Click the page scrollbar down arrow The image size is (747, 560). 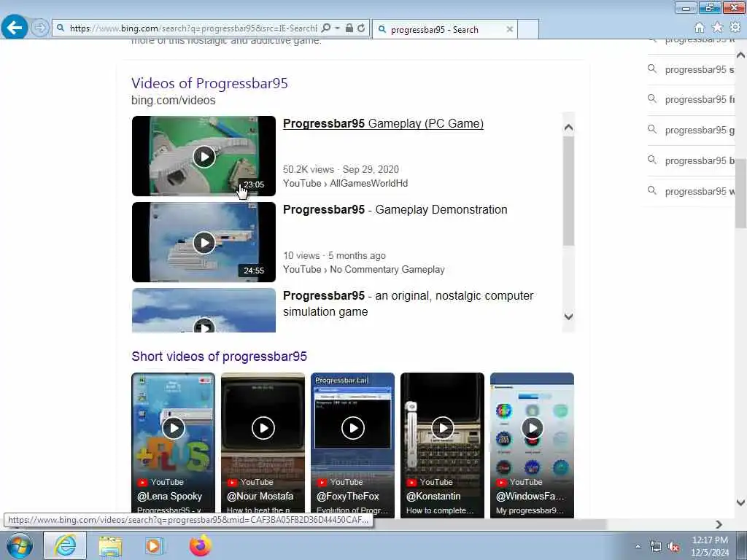pos(741,502)
